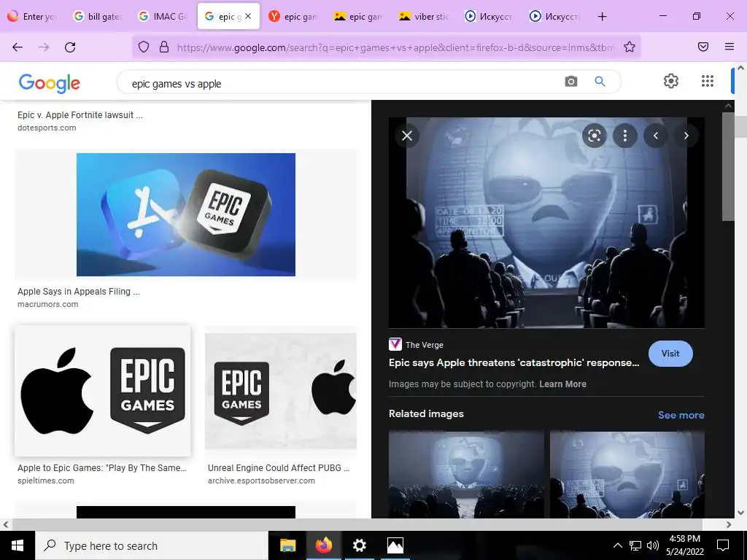
Task: Click the page scrollbar down arrow
Action: coord(740,513)
